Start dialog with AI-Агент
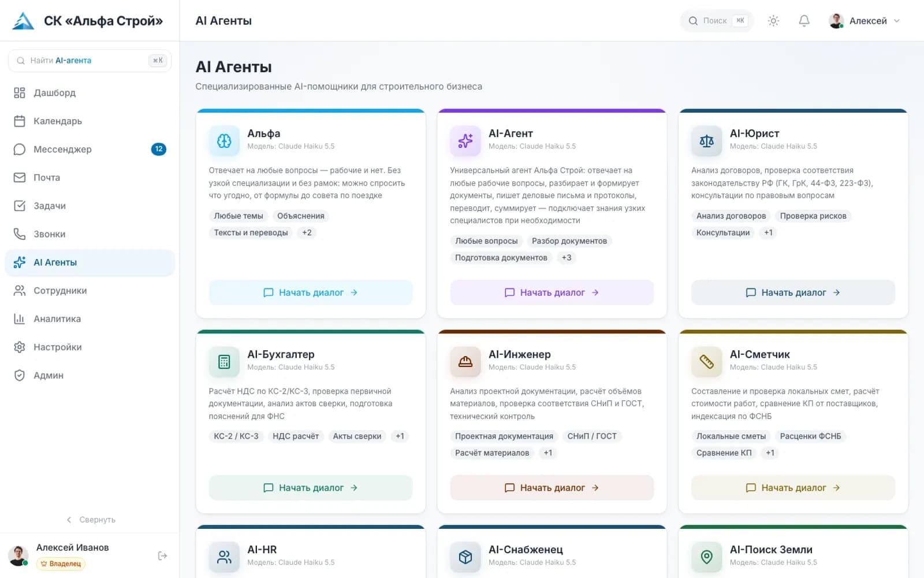Viewport: 924px width, 578px height. pyautogui.click(x=552, y=292)
